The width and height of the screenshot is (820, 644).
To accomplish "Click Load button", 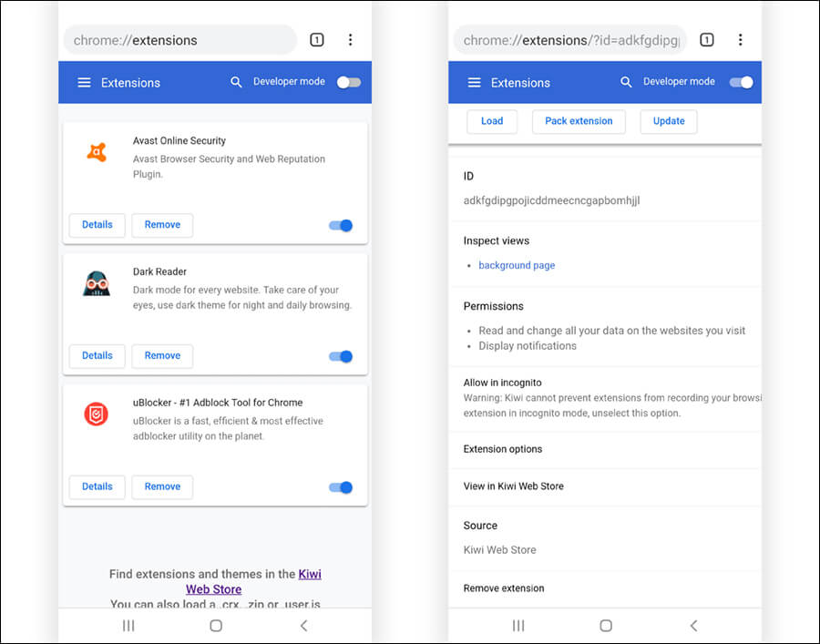I will [x=492, y=121].
